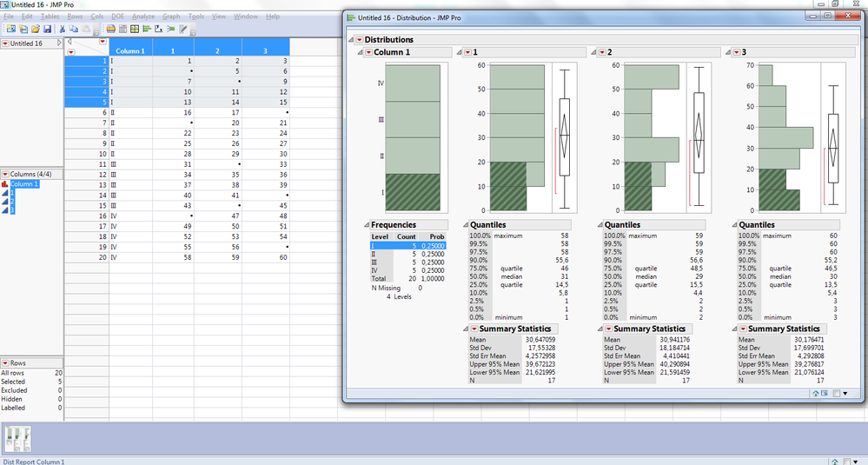This screenshot has height=465, width=868.
Task: Open the Graph menu
Action: coord(170,17)
